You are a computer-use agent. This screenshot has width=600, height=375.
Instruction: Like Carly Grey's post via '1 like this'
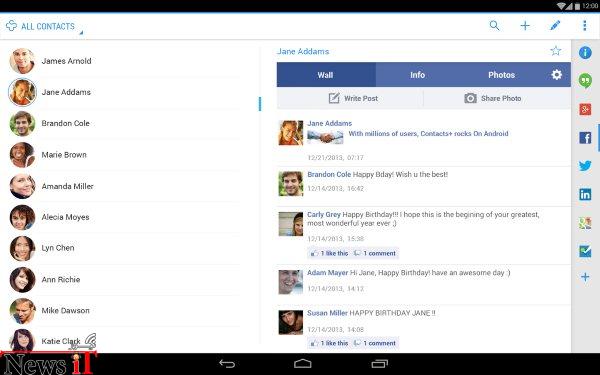coord(329,253)
